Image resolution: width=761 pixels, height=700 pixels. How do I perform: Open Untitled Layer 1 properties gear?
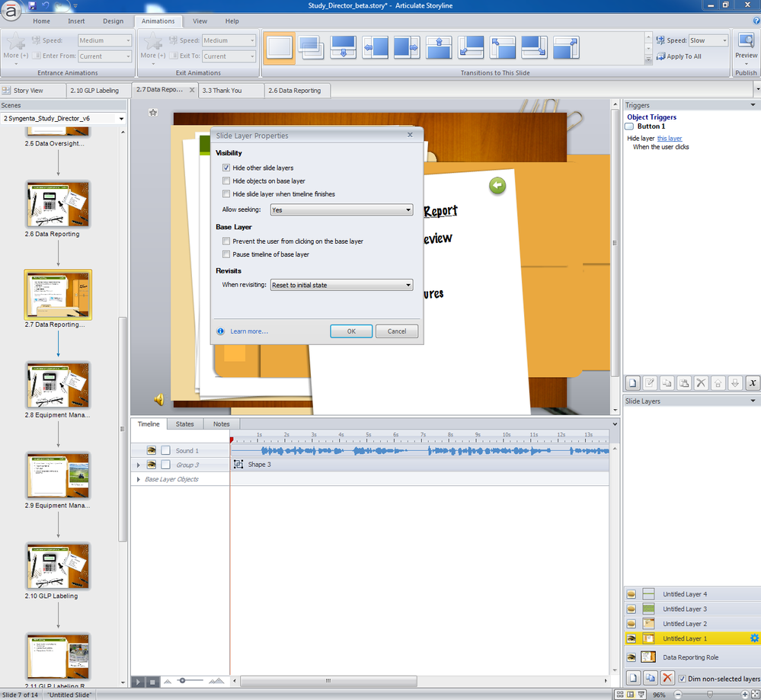click(x=754, y=638)
